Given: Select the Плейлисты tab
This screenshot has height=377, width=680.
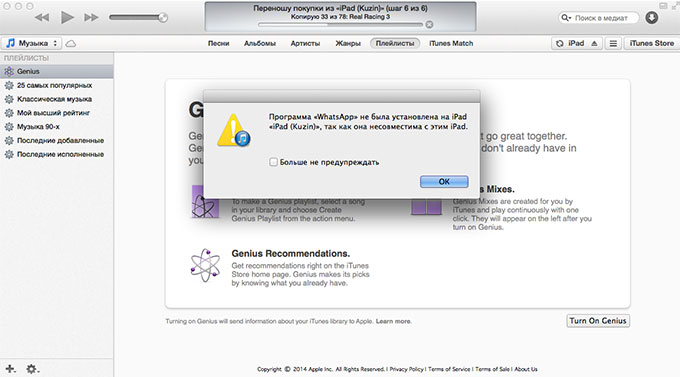Looking at the screenshot, I should point(395,43).
